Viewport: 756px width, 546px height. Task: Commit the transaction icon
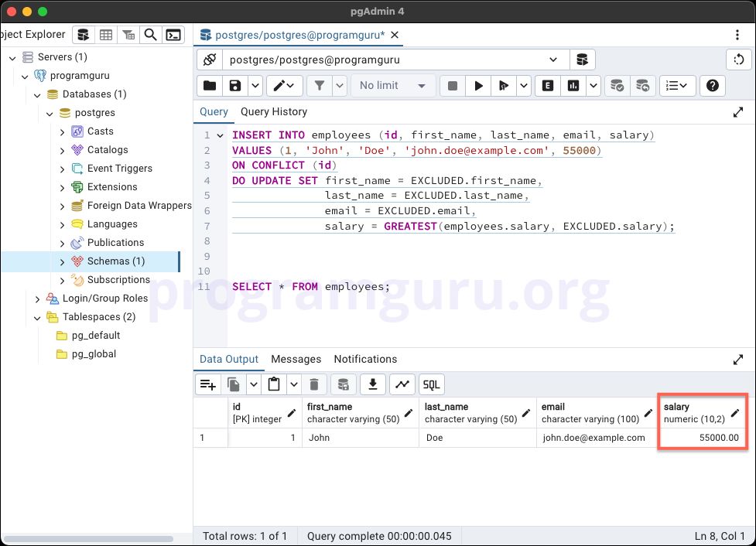[x=617, y=86]
